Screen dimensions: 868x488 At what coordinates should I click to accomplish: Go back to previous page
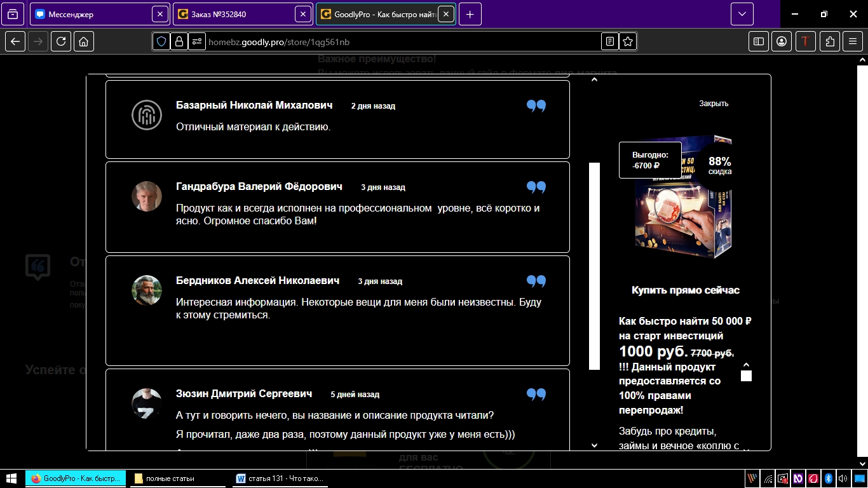coord(16,41)
